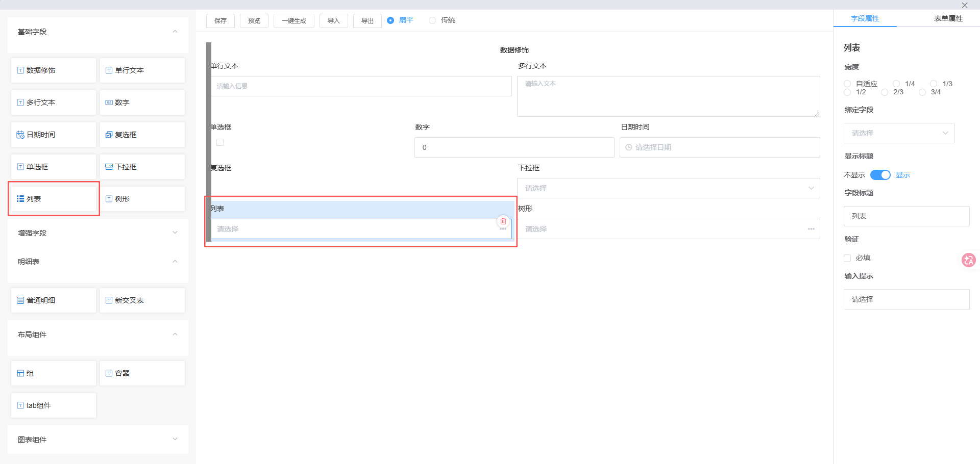Click the 列表 list icon
Screen dimensions: 980x464
20,199
